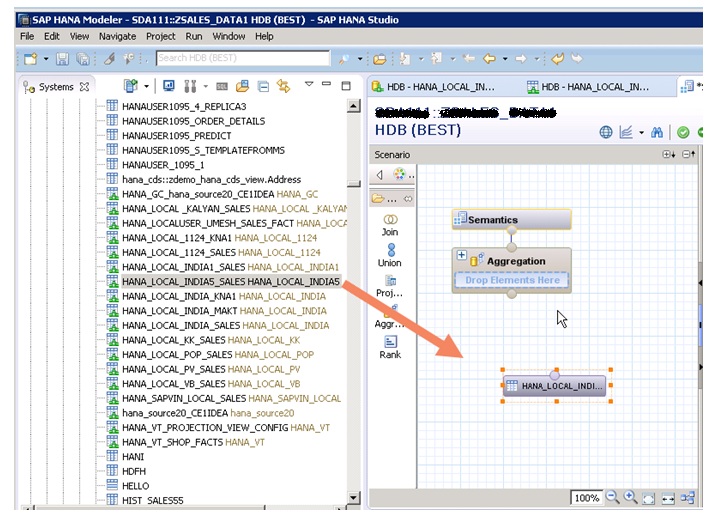
Task: Click the Search HDB (BEST) field
Action: [x=243, y=58]
